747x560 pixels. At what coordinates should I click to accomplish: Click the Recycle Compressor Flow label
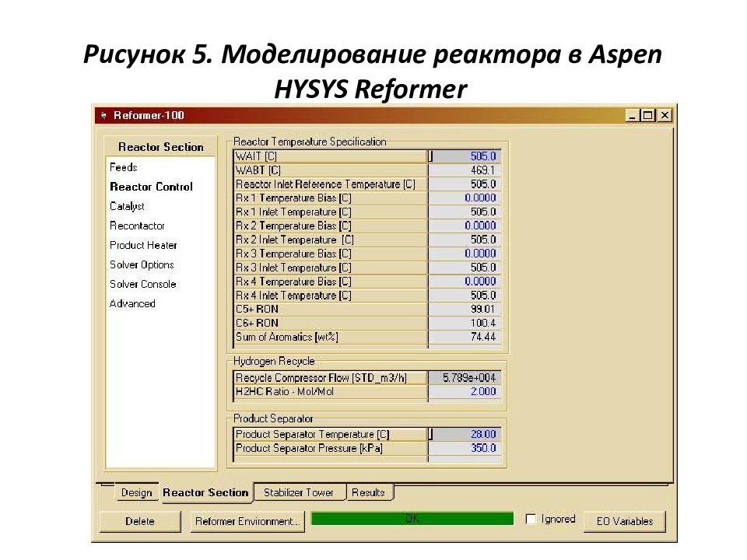click(321, 378)
